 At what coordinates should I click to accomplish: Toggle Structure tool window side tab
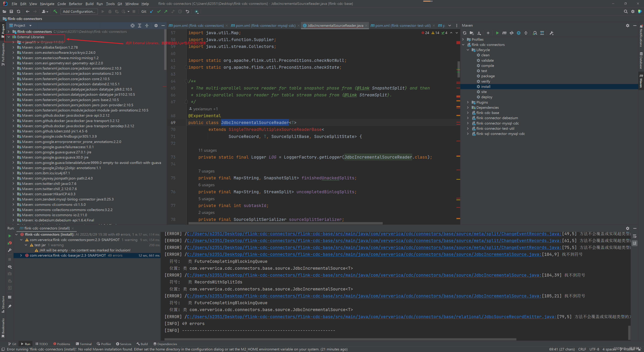[x=3, y=304]
